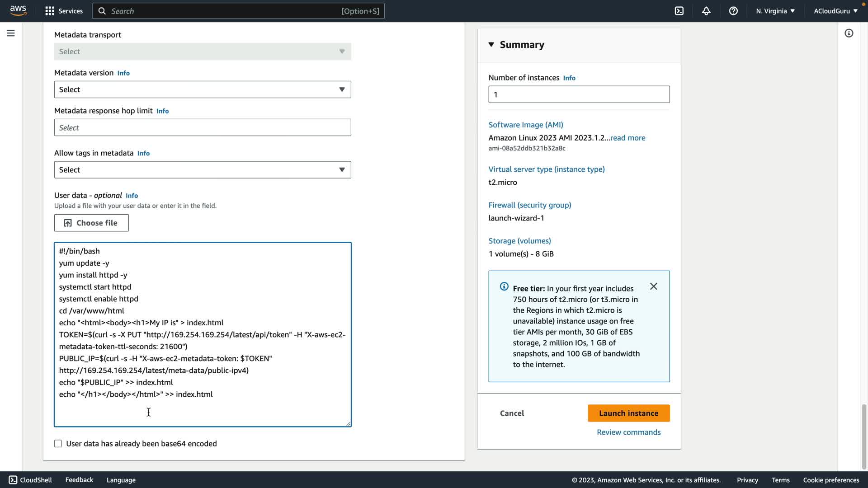
Task: Open the notifications bell
Action: pos(706,11)
